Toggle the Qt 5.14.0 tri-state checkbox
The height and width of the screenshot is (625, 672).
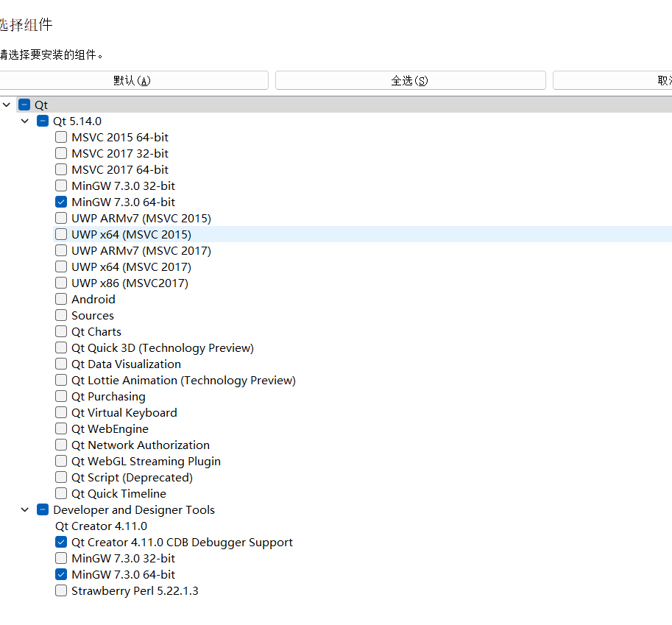pos(43,121)
